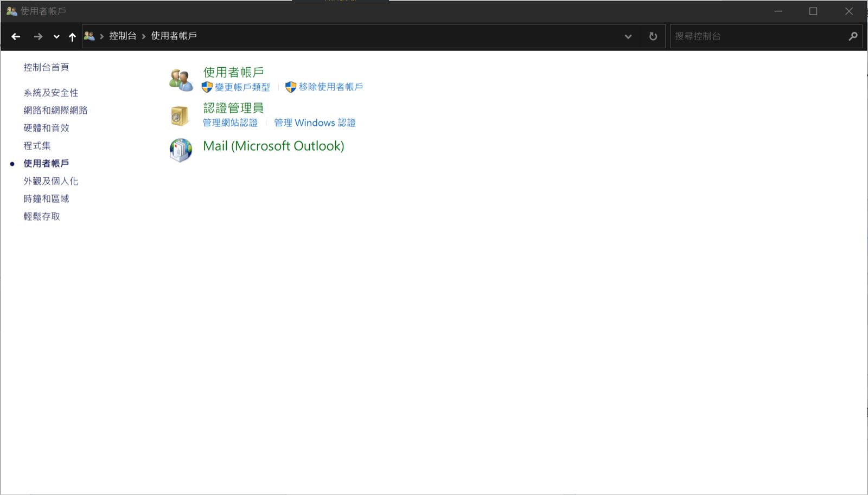
Task: Expand the address bar history dropdown
Action: [628, 36]
